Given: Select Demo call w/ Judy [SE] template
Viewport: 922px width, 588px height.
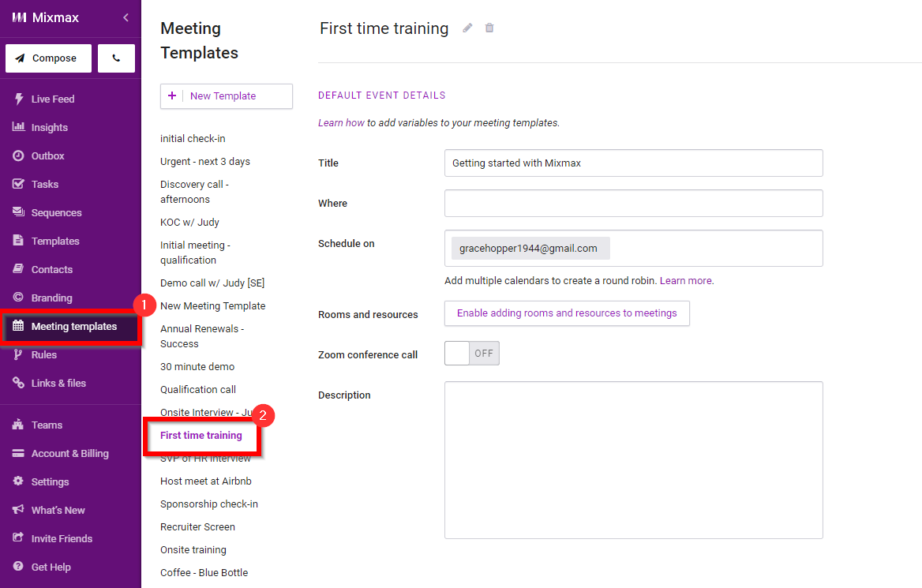Looking at the screenshot, I should click(x=212, y=283).
